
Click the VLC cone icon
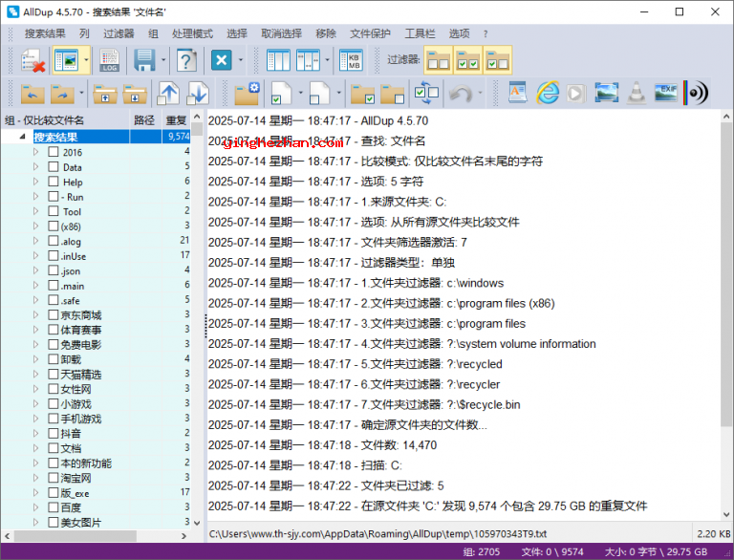click(x=636, y=93)
